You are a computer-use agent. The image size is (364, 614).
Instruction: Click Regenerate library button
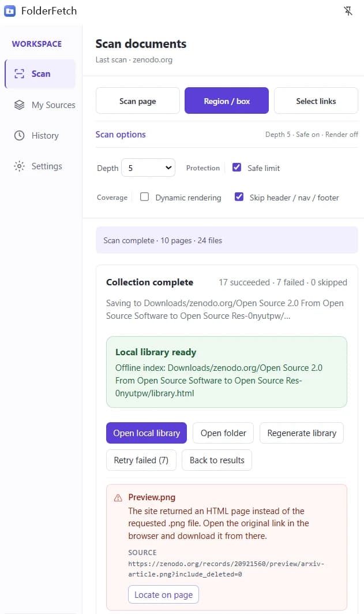click(302, 433)
